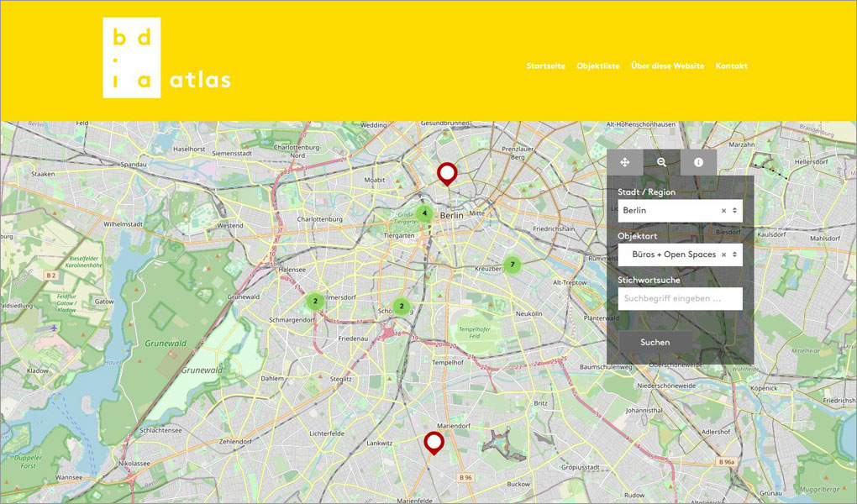Open the magnifier search tab
This screenshot has width=857, height=504.
(x=661, y=162)
